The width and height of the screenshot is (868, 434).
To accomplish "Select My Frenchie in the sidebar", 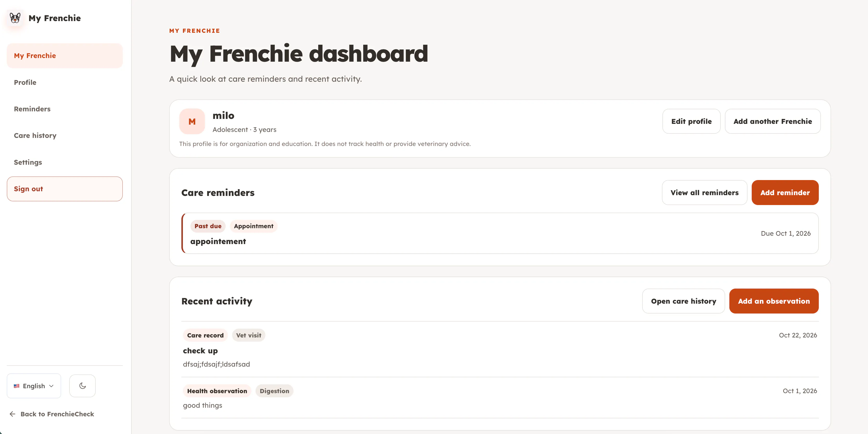I will 65,56.
